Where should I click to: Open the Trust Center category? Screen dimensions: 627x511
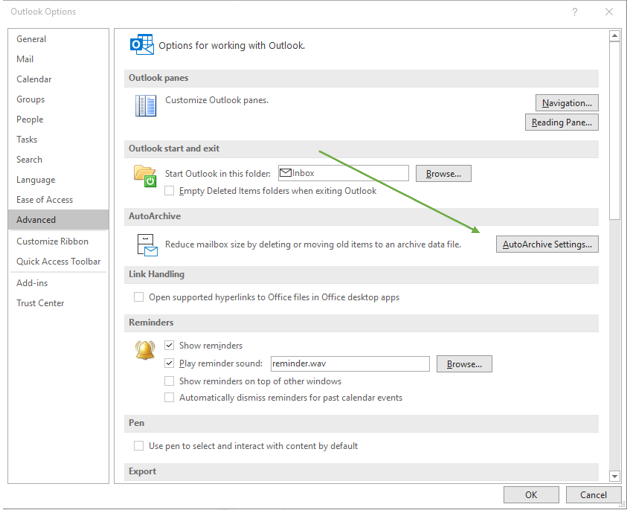[x=58, y=303]
